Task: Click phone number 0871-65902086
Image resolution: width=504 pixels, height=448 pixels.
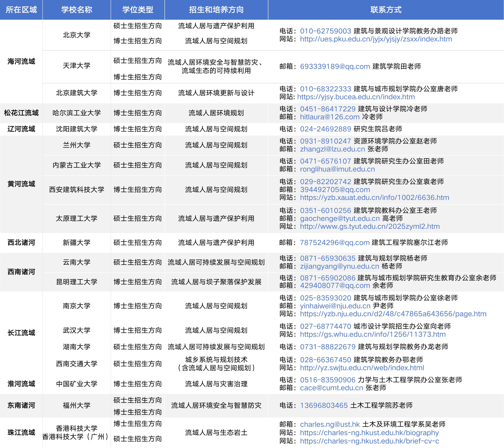Action: point(328,278)
